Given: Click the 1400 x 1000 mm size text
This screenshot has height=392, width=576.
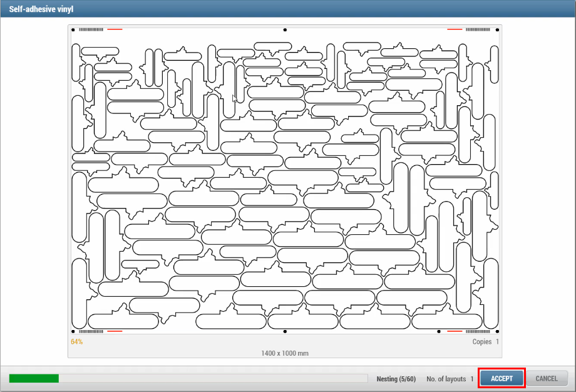Looking at the screenshot, I should (285, 353).
